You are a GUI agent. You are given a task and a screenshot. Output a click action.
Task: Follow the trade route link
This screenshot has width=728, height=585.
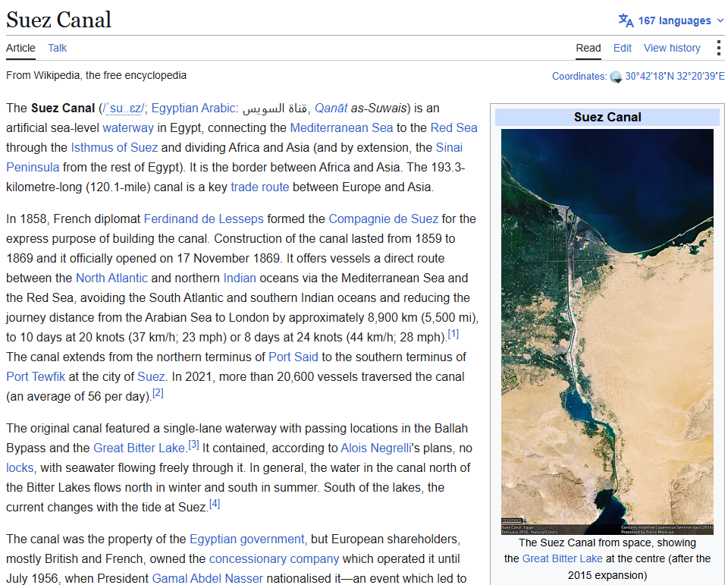(260, 187)
